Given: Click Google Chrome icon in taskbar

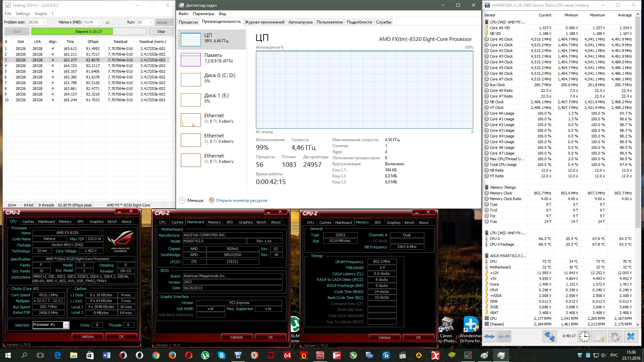Looking at the screenshot, I should point(156,355).
